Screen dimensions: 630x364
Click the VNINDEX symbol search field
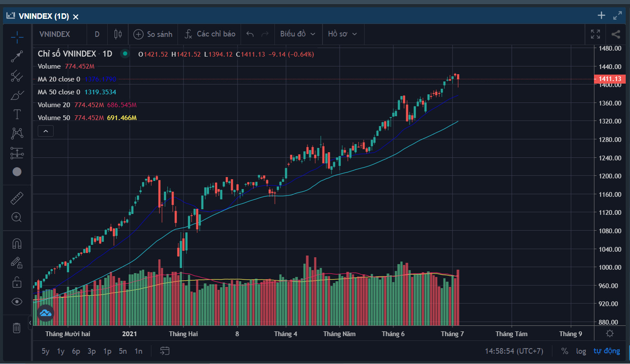(55, 34)
